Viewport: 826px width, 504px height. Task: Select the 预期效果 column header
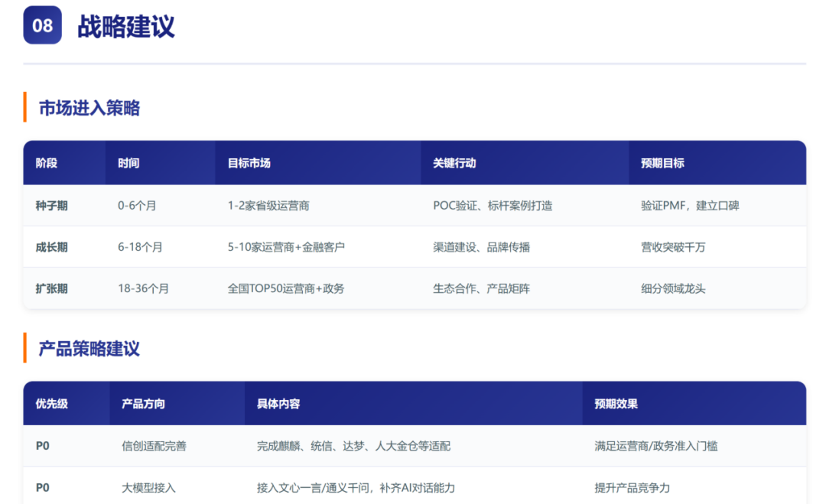point(616,403)
